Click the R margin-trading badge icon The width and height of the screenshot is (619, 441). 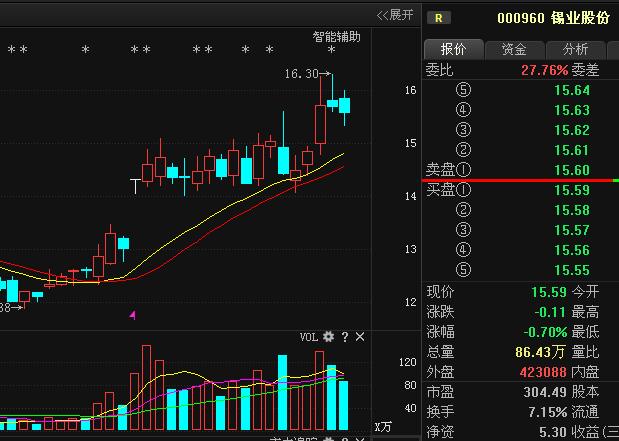point(439,18)
